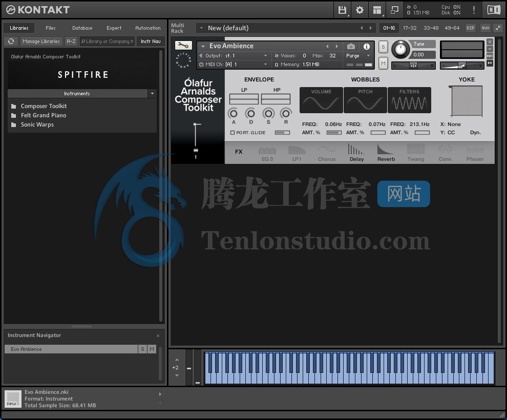Open the Phaser effect
507x420 pixels.
coord(475,153)
